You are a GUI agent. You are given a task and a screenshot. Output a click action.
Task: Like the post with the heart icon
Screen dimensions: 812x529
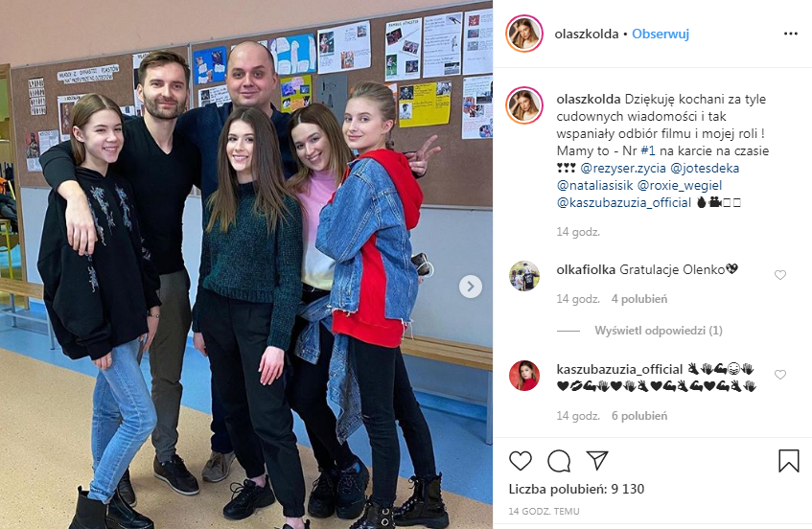click(x=520, y=460)
